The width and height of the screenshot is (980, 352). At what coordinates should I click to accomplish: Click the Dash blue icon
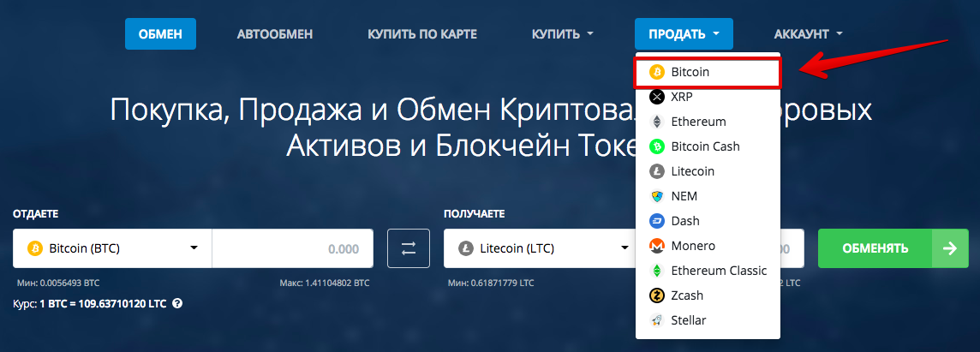[656, 221]
